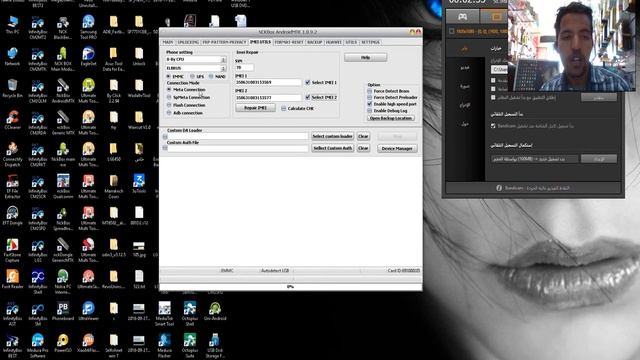Switch to the FRP-PATTERN-PRIVACY tab
Viewport: 640px width, 360px height.
pos(224,42)
